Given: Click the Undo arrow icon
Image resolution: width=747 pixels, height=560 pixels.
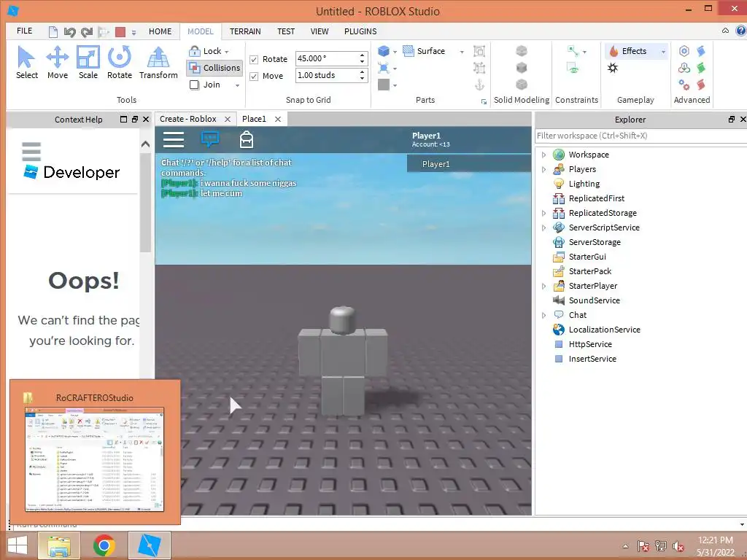Looking at the screenshot, I should [70, 32].
